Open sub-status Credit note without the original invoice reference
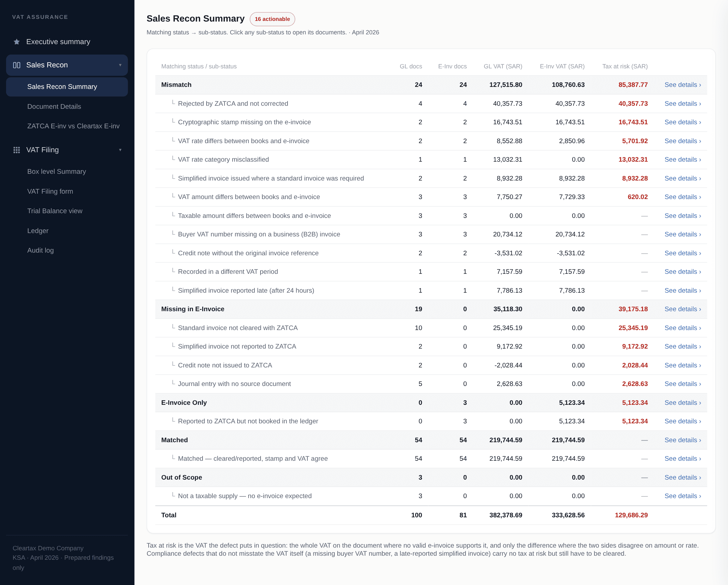 coord(248,253)
